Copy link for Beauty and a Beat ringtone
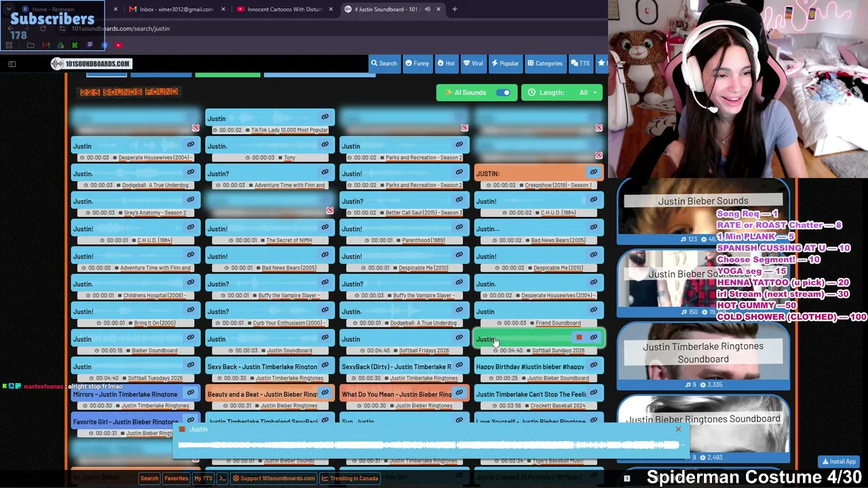 (325, 392)
